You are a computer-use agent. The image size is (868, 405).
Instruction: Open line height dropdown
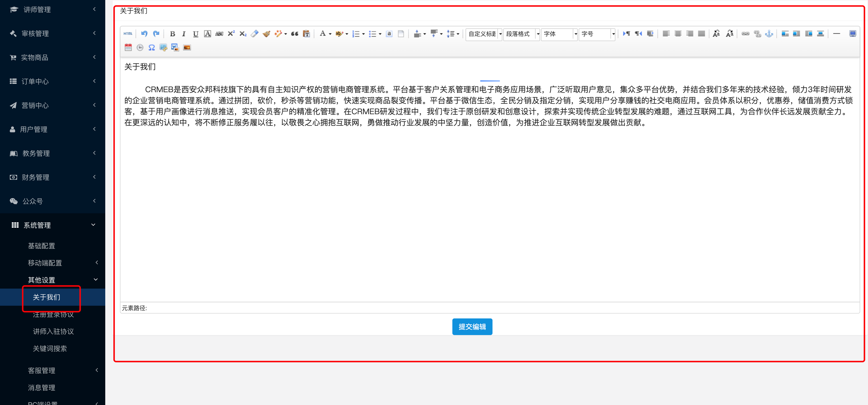pos(458,34)
